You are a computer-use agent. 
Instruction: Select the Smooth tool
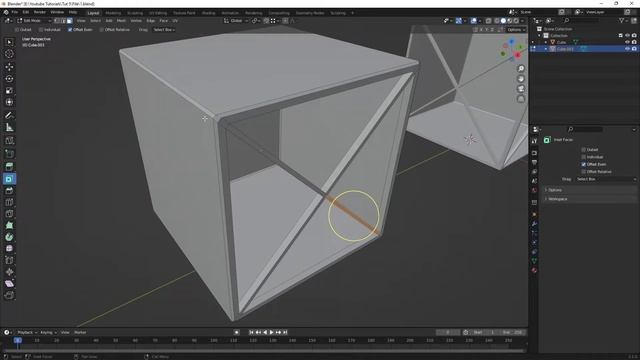(x=9, y=249)
